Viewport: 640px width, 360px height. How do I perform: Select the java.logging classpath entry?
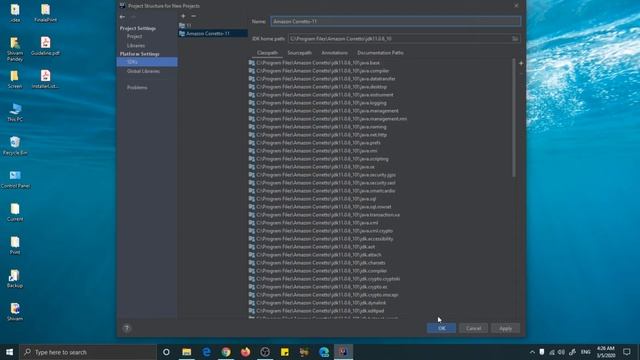[x=318, y=103]
